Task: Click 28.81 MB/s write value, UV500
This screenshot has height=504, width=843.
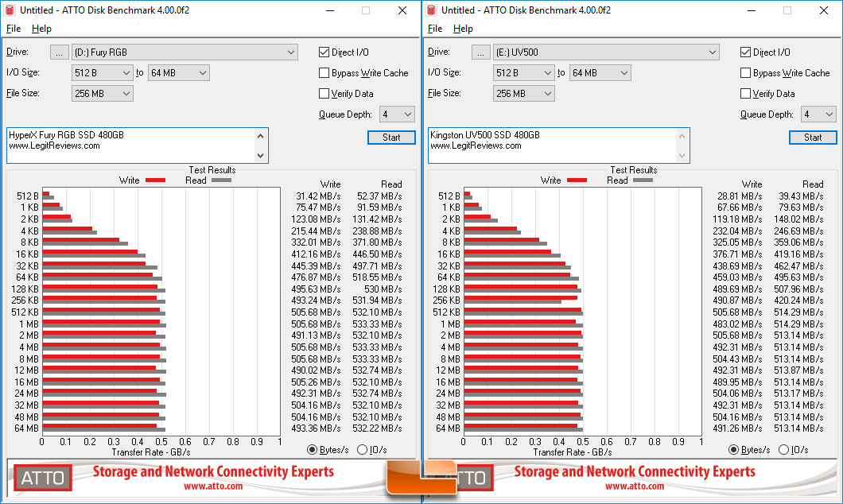Action: [x=740, y=196]
